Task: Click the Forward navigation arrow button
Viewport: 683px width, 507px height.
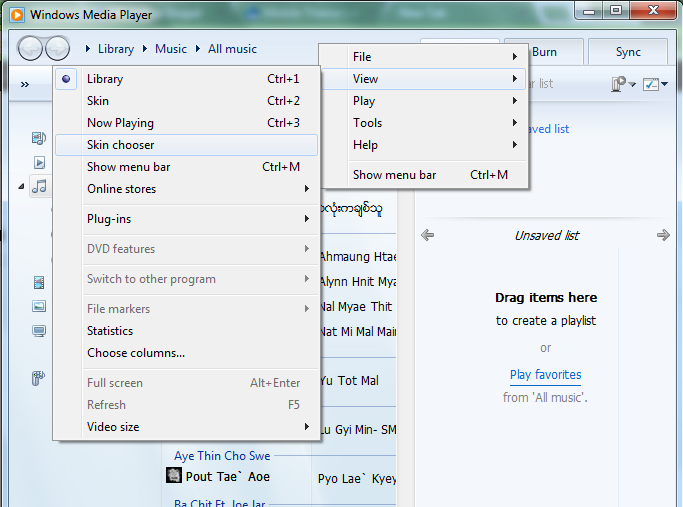Action: tap(57, 48)
